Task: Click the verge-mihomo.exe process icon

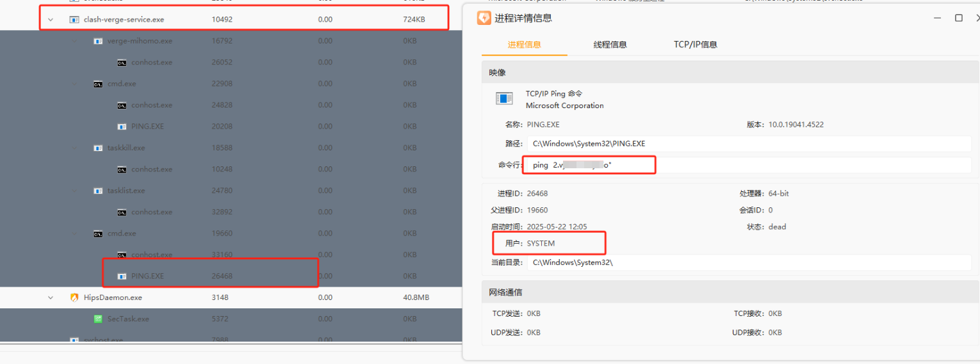Action: [x=98, y=41]
